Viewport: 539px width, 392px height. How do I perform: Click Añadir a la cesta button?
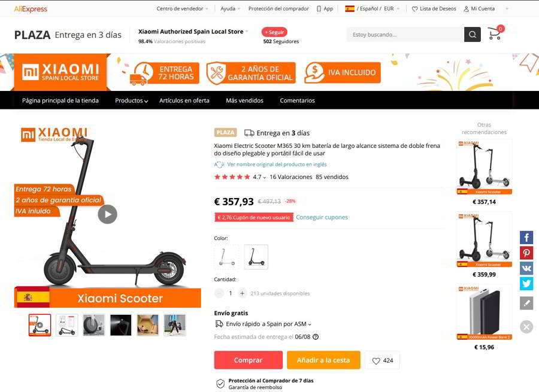click(x=323, y=360)
